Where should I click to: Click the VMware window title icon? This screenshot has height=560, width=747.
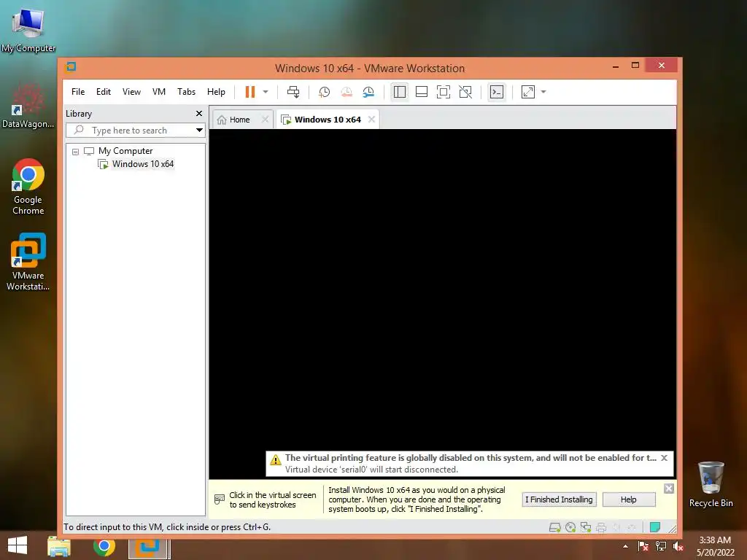click(71, 66)
